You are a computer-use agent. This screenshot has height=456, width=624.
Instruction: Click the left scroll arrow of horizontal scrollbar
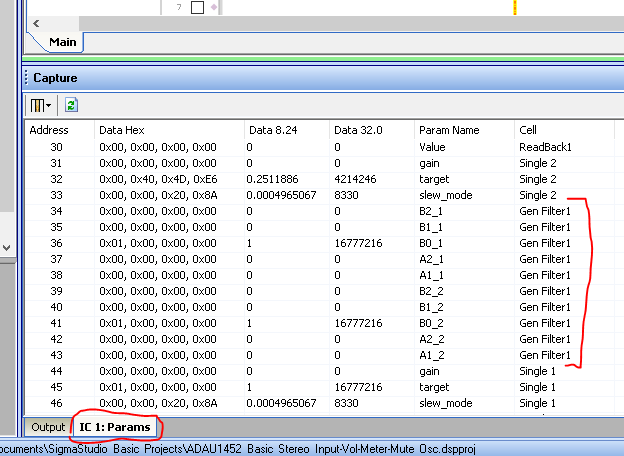pyautogui.click(x=36, y=23)
